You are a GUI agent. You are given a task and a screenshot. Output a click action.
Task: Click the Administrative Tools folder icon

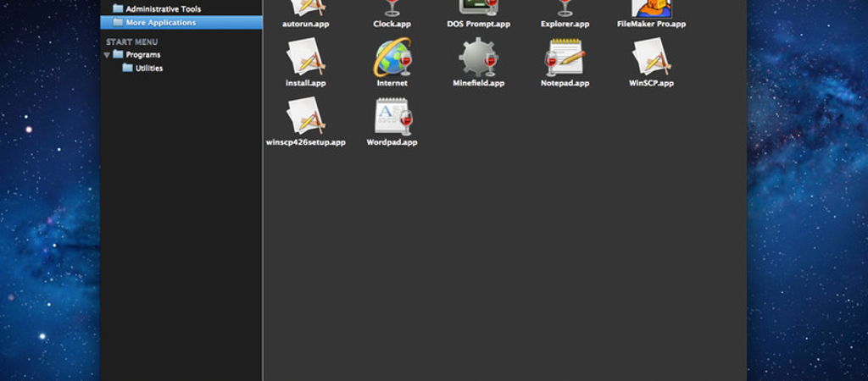click(118, 8)
